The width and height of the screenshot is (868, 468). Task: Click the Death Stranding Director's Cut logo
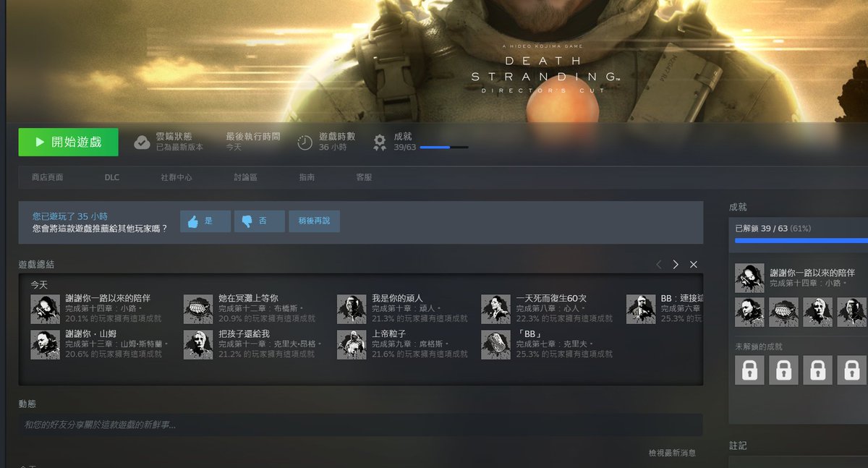(544, 69)
